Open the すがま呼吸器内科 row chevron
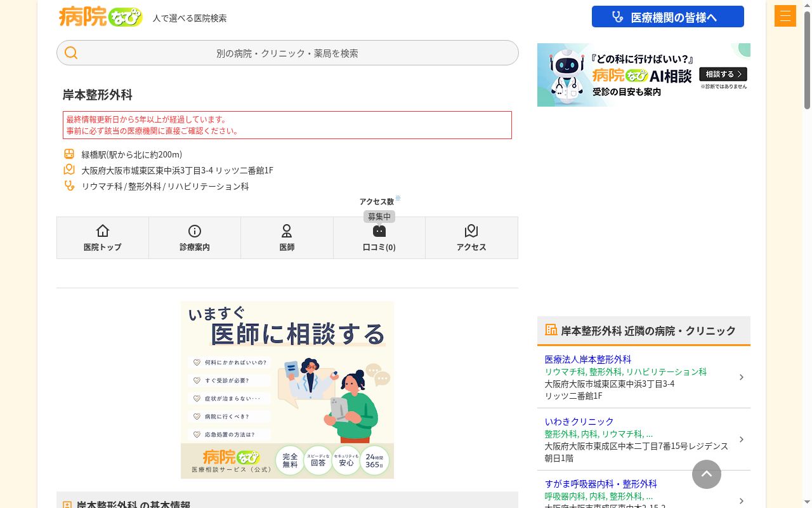Viewport: 812px width, 508px height. tap(742, 501)
